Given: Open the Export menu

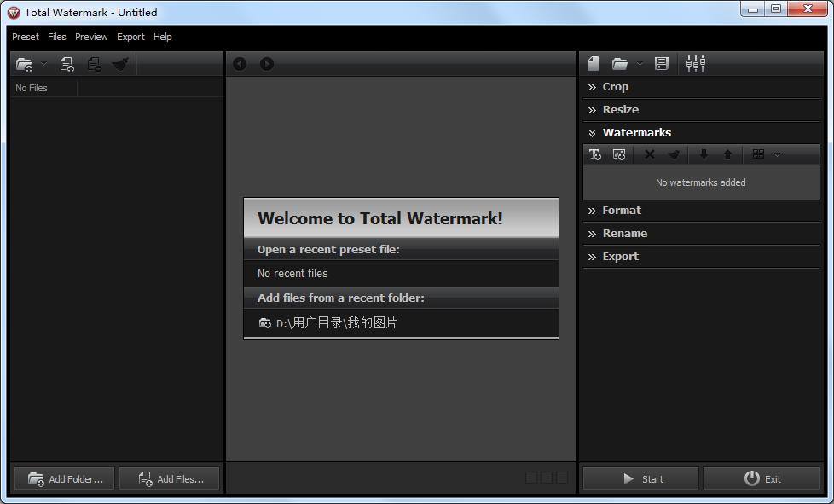Looking at the screenshot, I should click(x=130, y=37).
